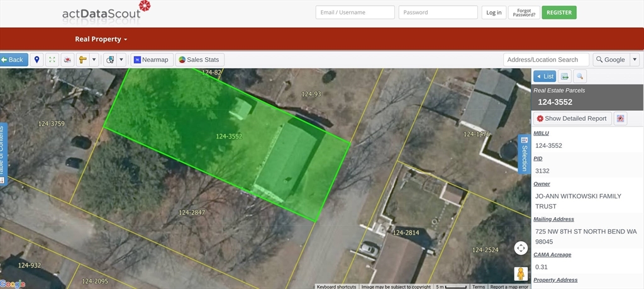Open the Google search provider dropdown arrow
Screen dimensions: 644x289
coord(635,60)
